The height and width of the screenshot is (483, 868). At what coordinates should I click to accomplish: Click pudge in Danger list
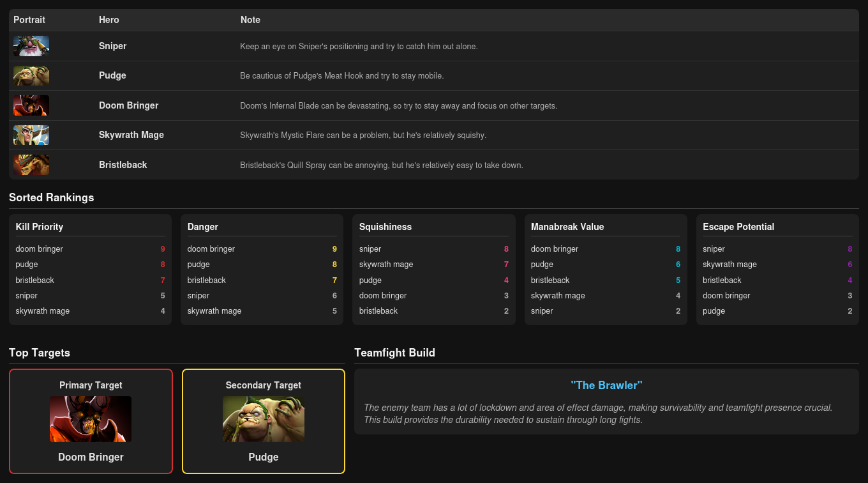pyautogui.click(x=198, y=264)
